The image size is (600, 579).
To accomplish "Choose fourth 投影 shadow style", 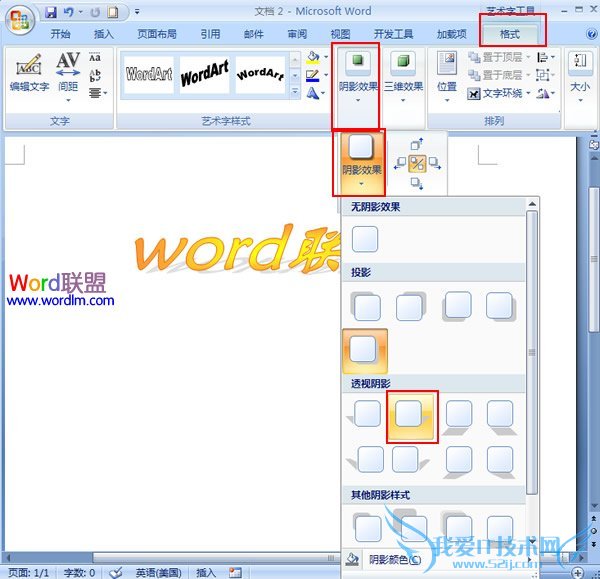I will (x=501, y=306).
